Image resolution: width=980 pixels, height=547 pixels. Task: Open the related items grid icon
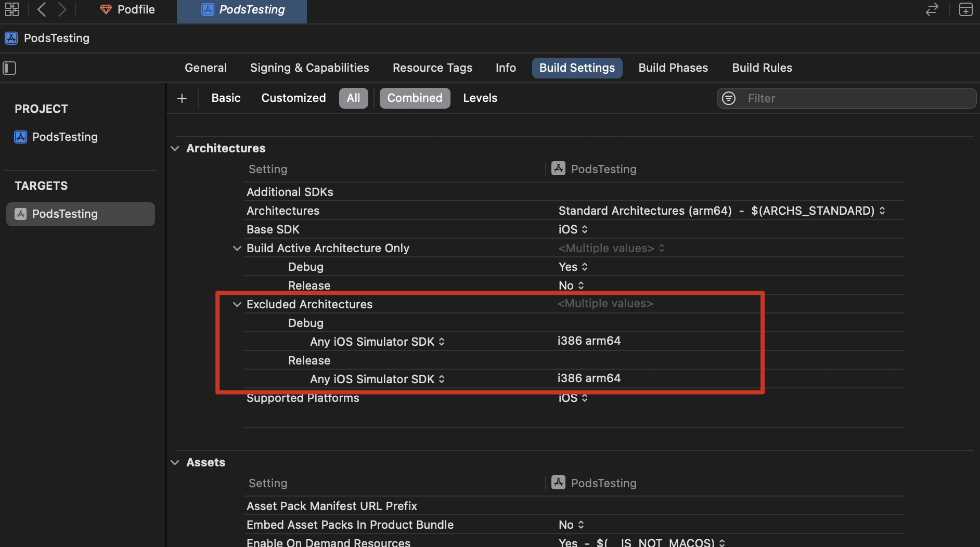point(11,9)
